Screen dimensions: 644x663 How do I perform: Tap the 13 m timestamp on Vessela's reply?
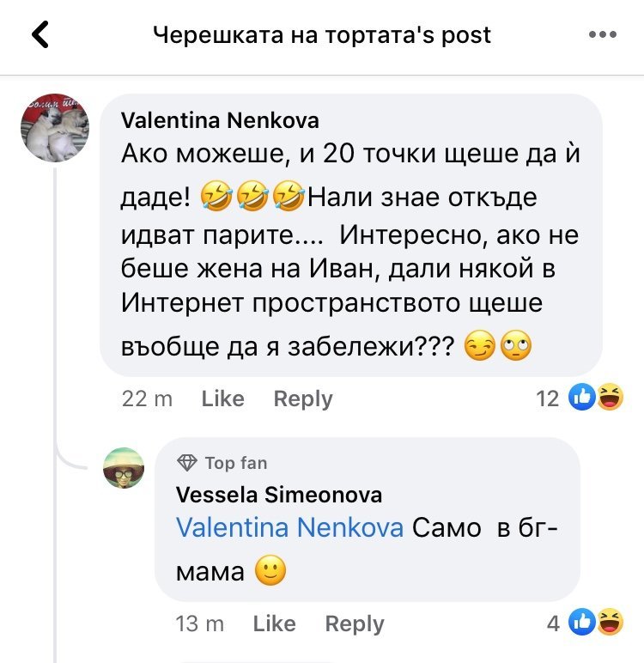point(199,623)
